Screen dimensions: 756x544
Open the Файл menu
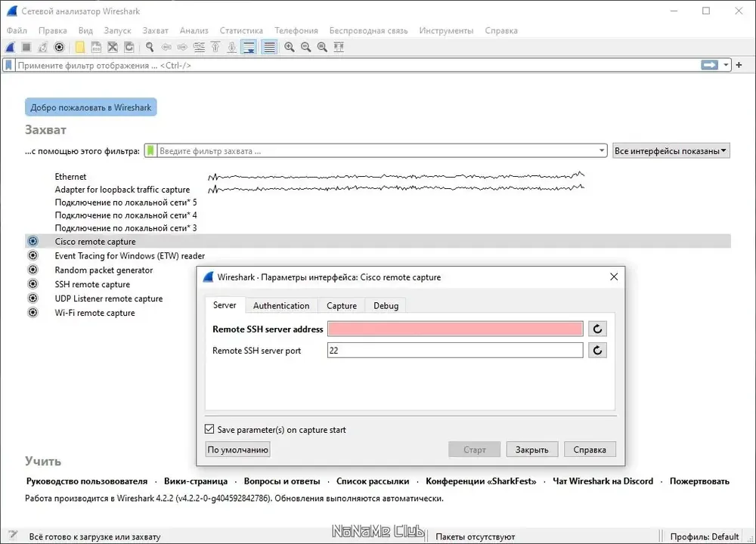pyautogui.click(x=17, y=30)
